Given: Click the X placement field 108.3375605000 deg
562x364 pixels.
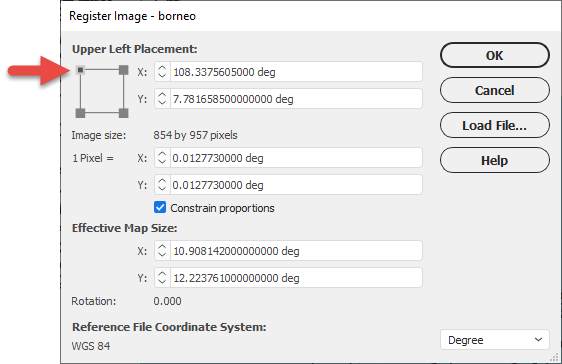Looking at the screenshot, I should coord(296,72).
